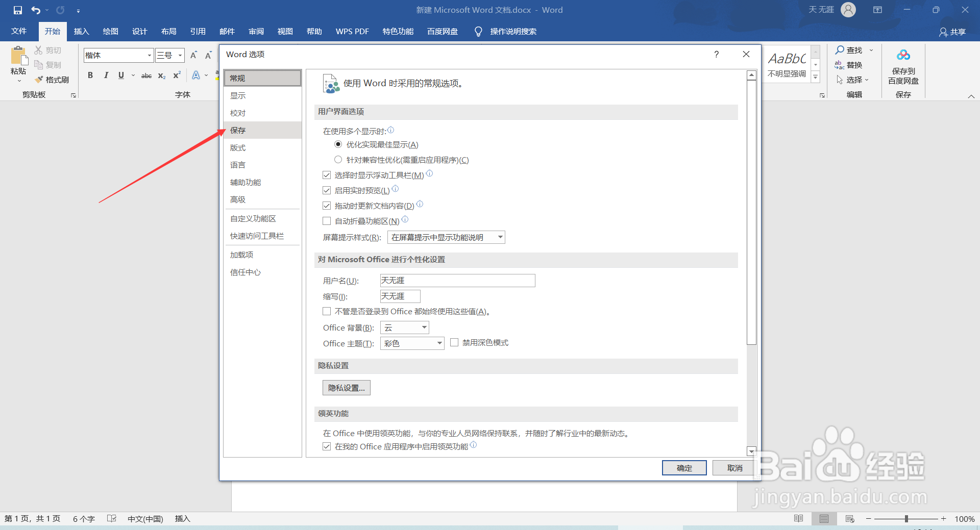This screenshot has height=530, width=980.
Task: Click the Find magnifier icon
Action: pyautogui.click(x=840, y=49)
